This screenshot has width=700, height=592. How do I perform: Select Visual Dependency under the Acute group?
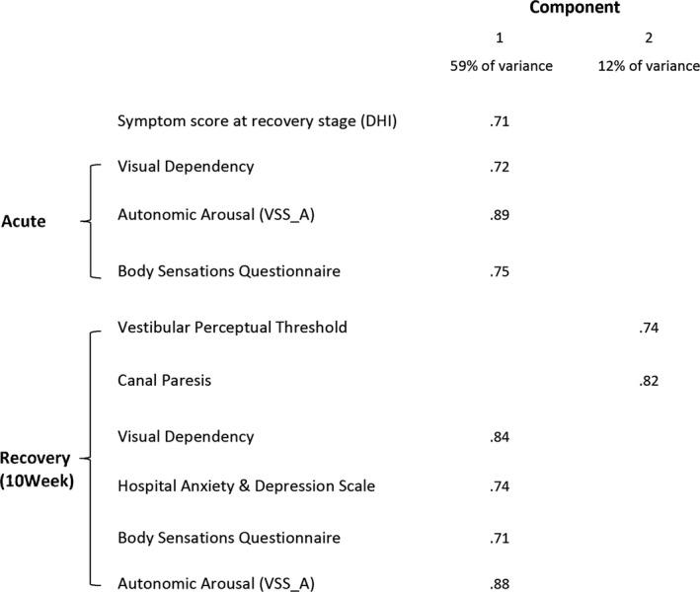(185, 166)
